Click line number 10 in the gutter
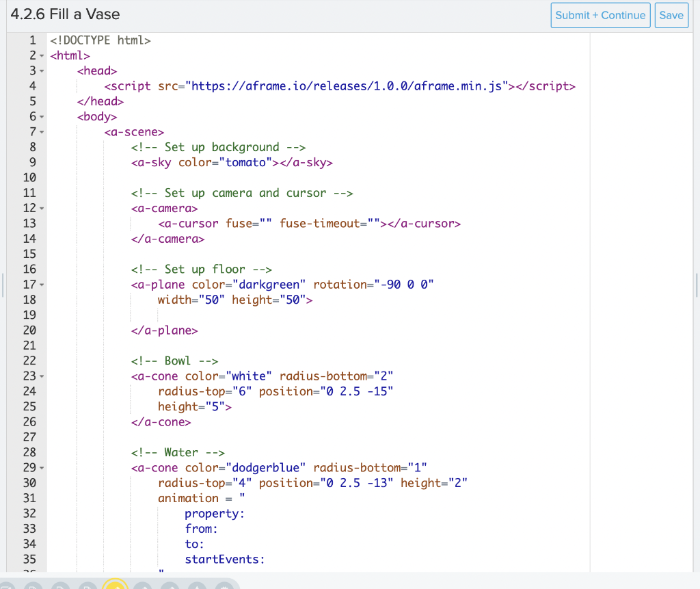The height and width of the screenshot is (589, 700). tap(29, 178)
